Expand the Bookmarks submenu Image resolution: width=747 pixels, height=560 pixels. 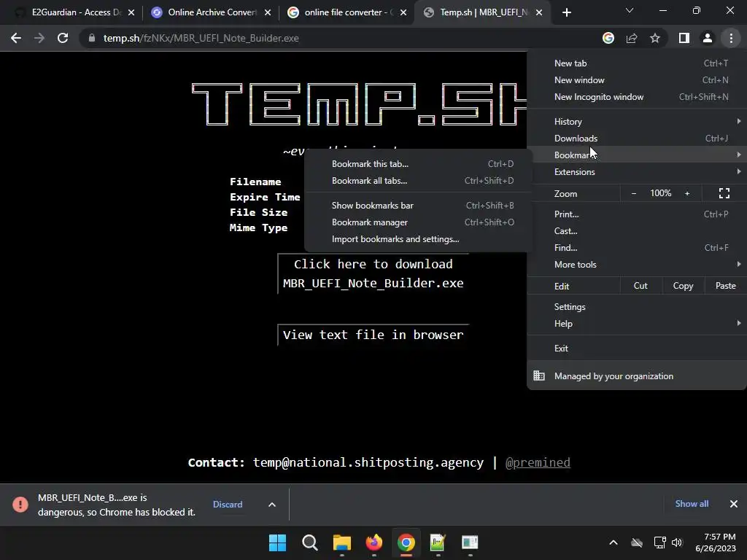point(636,155)
